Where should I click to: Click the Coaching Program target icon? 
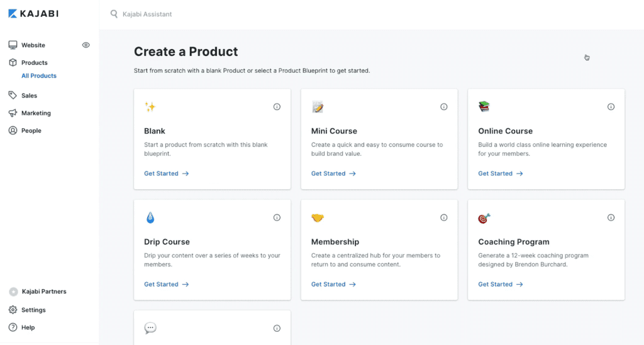(x=484, y=218)
